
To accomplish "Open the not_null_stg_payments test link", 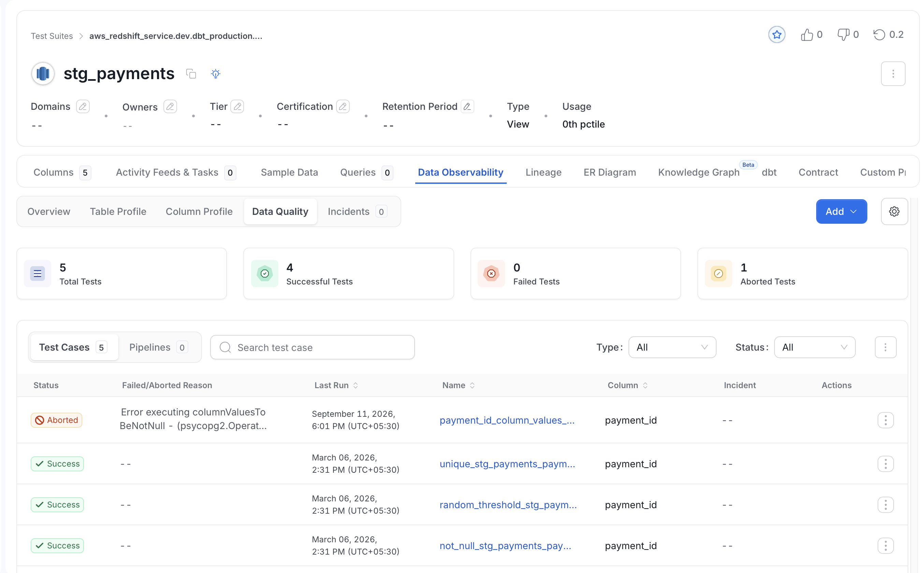I will pos(505,546).
